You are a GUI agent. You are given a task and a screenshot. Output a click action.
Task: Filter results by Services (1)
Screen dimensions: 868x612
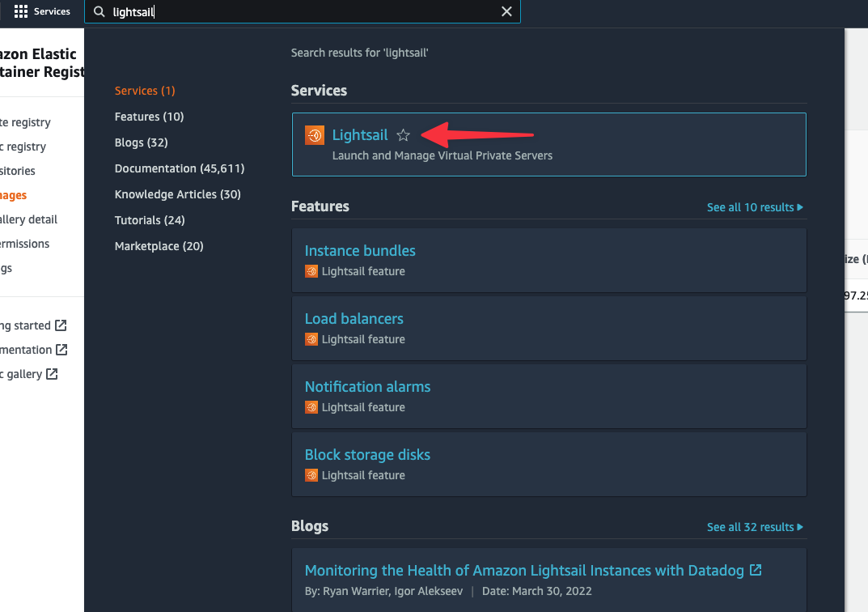pyautogui.click(x=145, y=91)
